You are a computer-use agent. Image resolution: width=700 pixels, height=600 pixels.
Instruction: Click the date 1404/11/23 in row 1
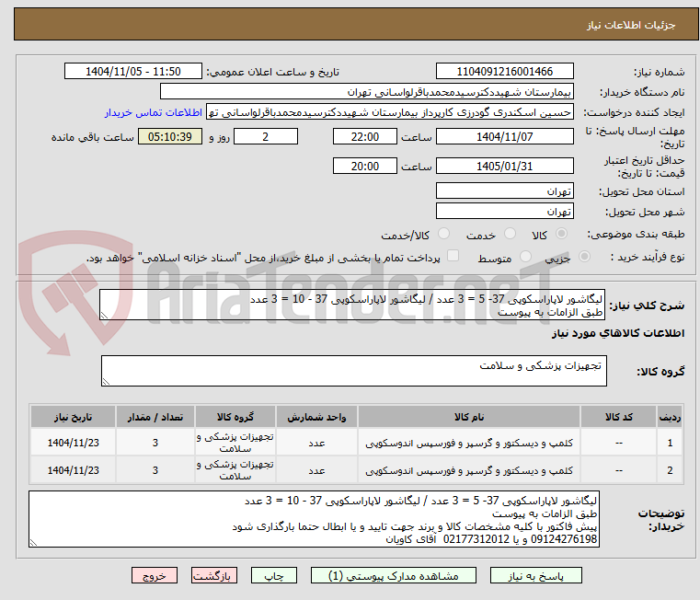[x=74, y=444]
